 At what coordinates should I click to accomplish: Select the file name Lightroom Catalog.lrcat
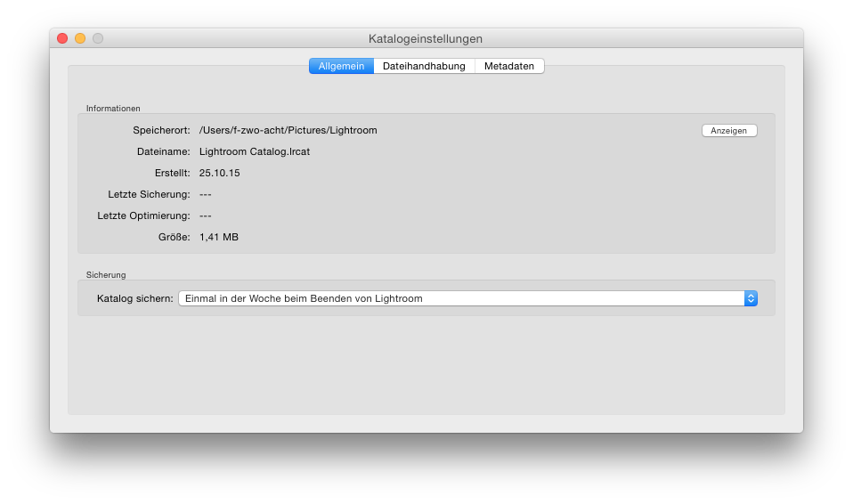(x=255, y=151)
